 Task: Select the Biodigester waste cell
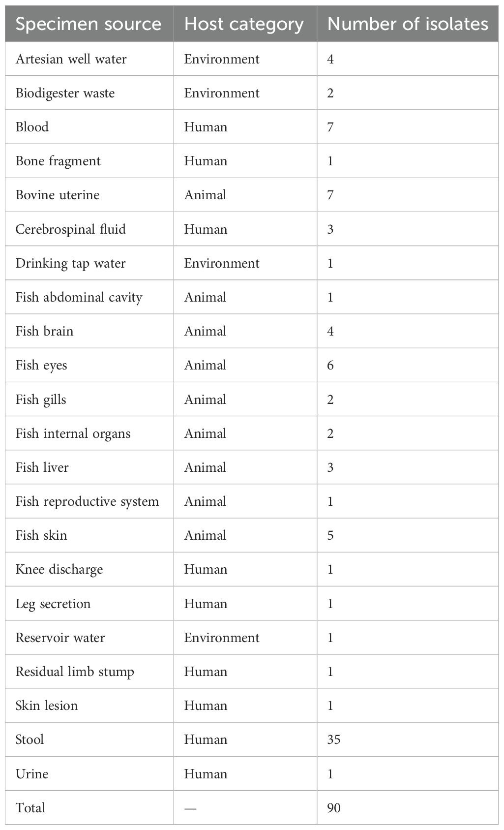coord(65,93)
